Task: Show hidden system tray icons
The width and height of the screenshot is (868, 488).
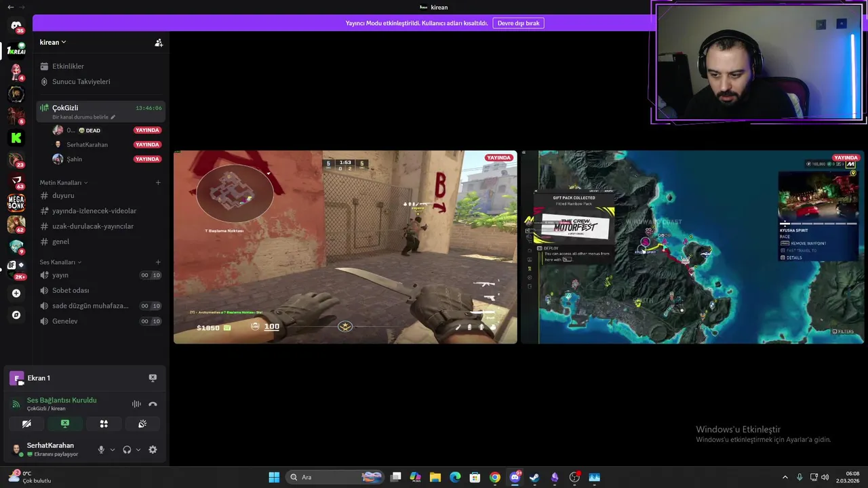Action: (785, 477)
